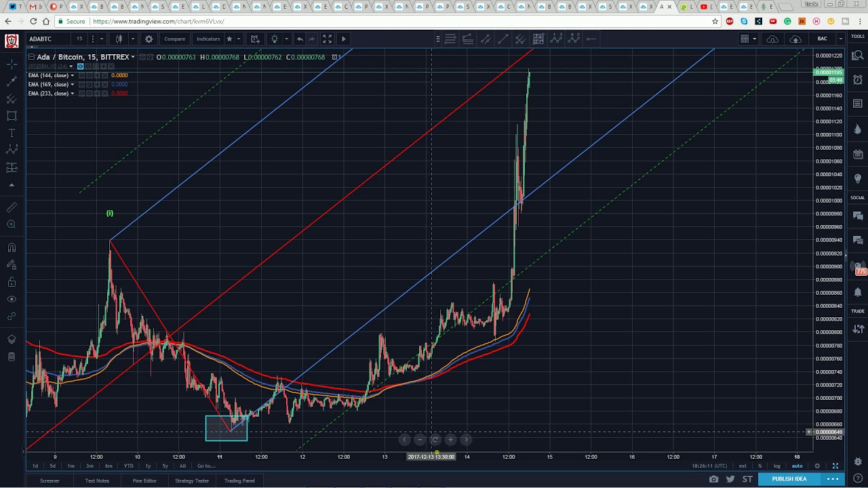868x488 pixels.
Task: Open chart Settings gear in top toolbar
Action: 149,39
